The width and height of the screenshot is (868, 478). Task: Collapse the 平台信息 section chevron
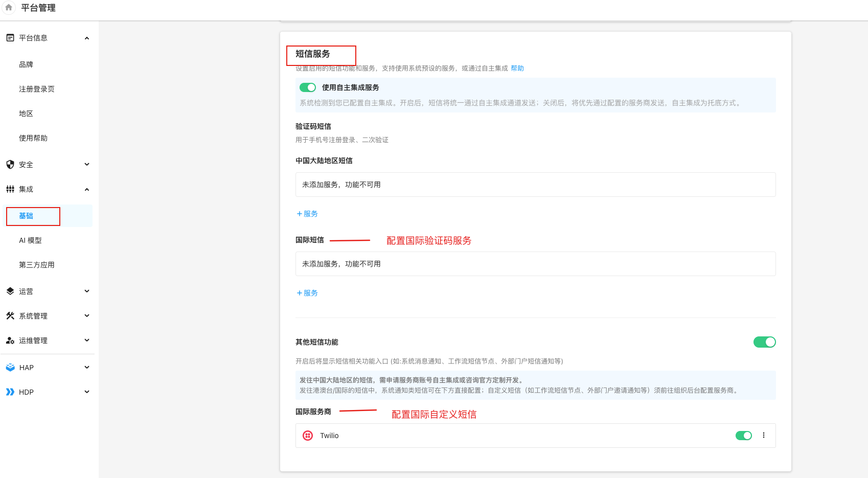point(87,38)
